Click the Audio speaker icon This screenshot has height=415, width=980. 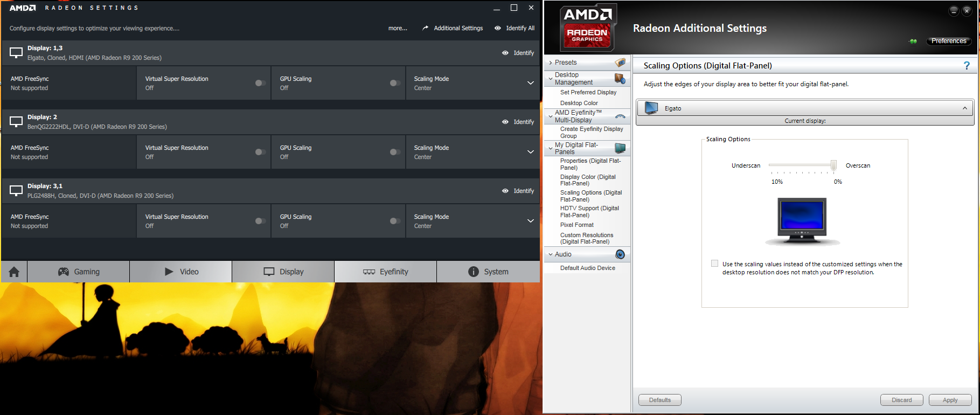[x=620, y=254]
